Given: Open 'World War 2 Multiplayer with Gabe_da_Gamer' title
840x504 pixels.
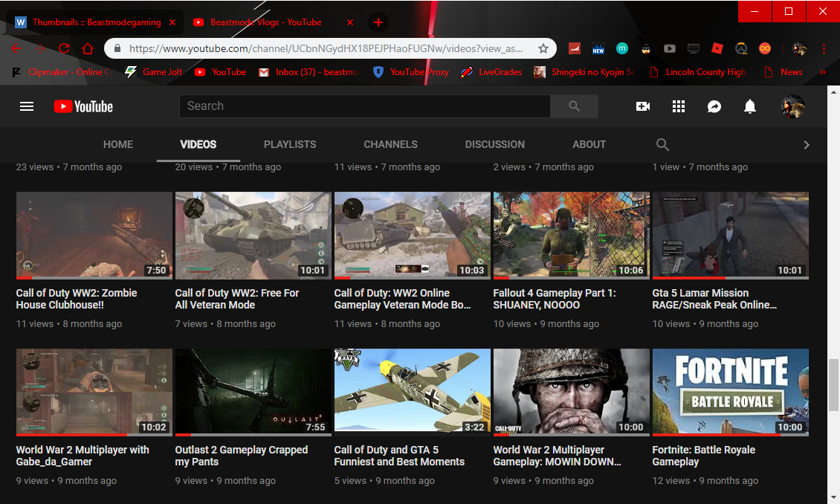Looking at the screenshot, I should coord(83,456).
